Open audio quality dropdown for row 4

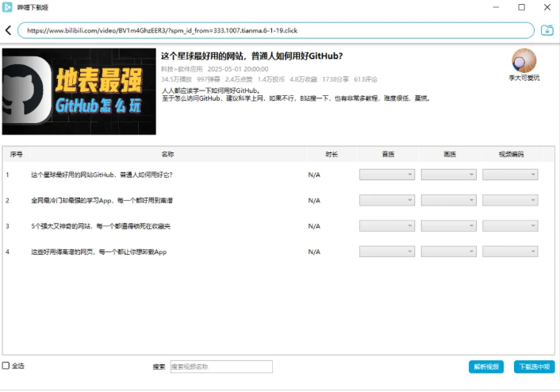click(387, 252)
